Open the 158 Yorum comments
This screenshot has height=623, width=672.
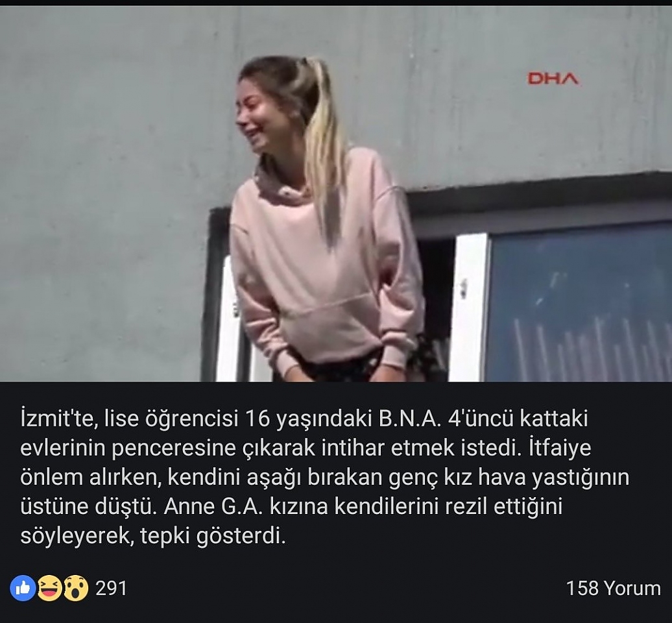tap(613, 588)
